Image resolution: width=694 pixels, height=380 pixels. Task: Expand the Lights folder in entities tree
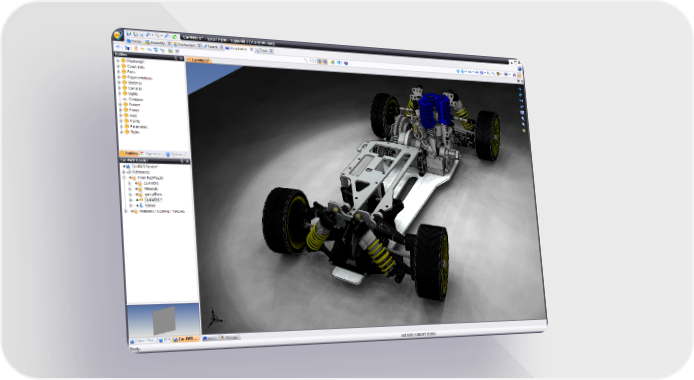point(119,94)
